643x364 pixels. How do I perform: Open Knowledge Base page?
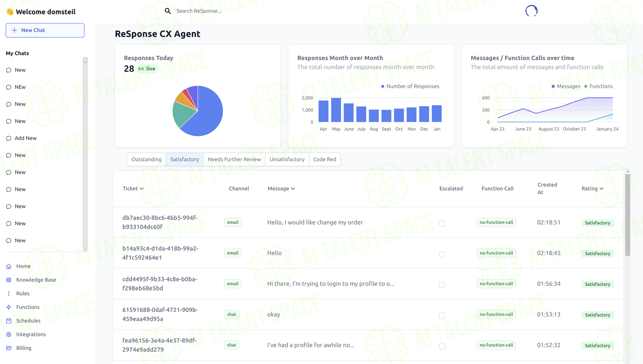36,280
